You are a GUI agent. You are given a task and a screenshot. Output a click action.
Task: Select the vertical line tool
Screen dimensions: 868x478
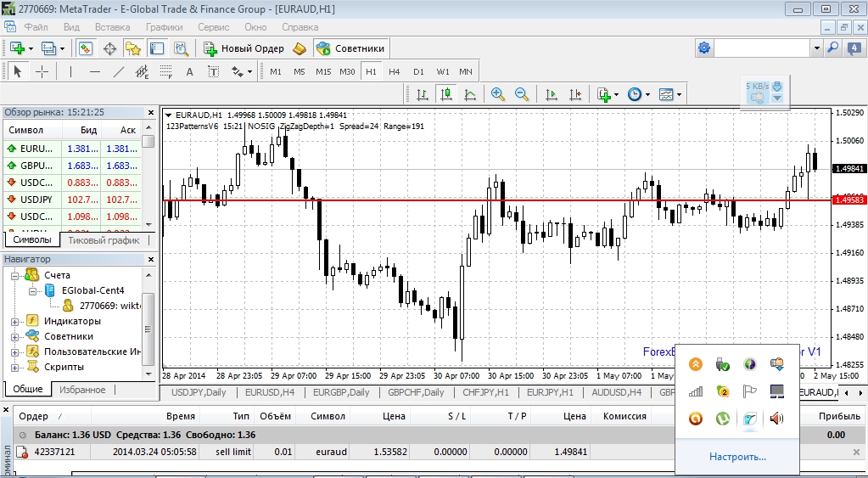71,71
